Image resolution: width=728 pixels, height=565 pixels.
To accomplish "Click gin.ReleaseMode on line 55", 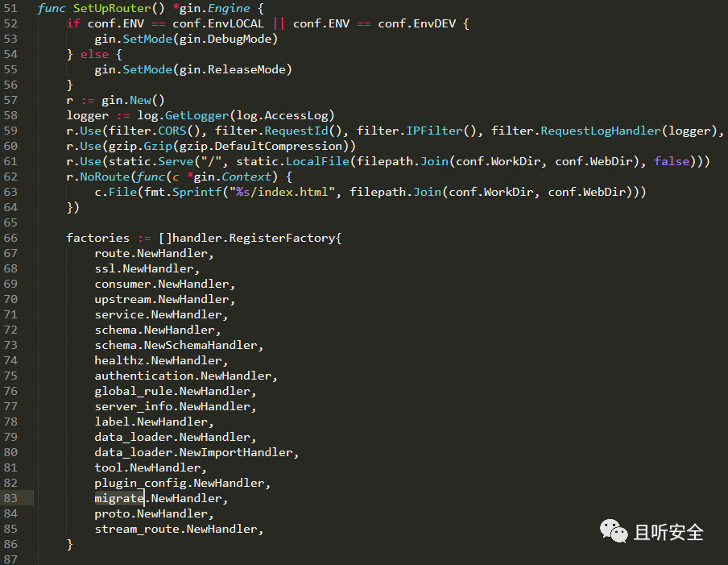I will click(x=232, y=69).
